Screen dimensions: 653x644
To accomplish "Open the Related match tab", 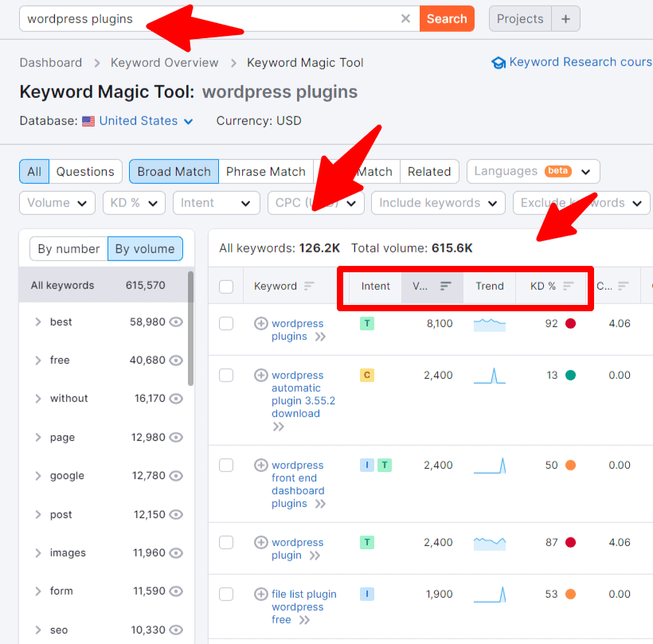I will 429,171.
